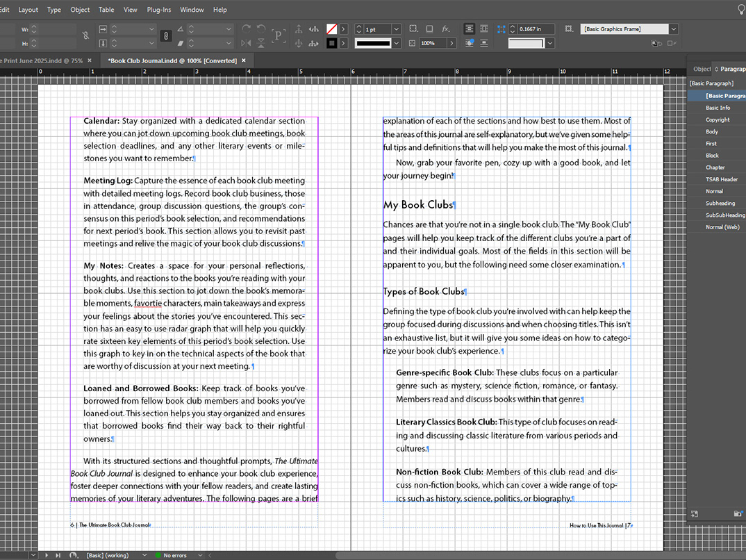Open the Object menu

coord(80,10)
